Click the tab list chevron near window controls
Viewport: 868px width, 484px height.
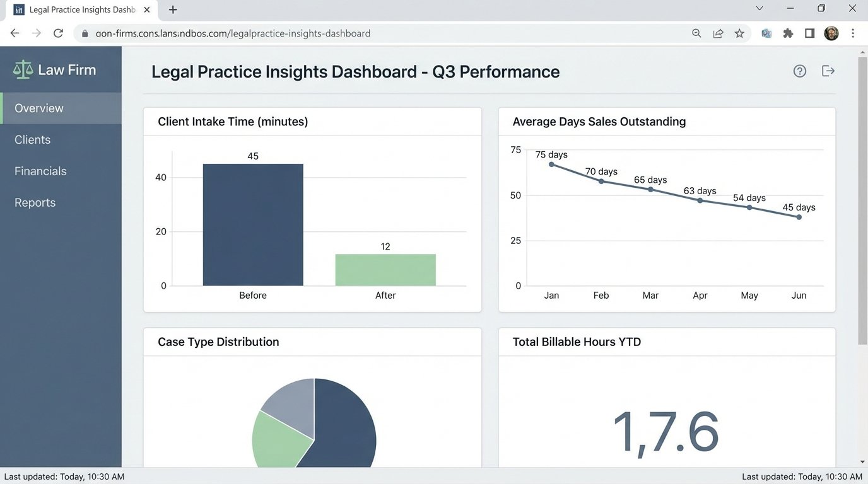(759, 9)
